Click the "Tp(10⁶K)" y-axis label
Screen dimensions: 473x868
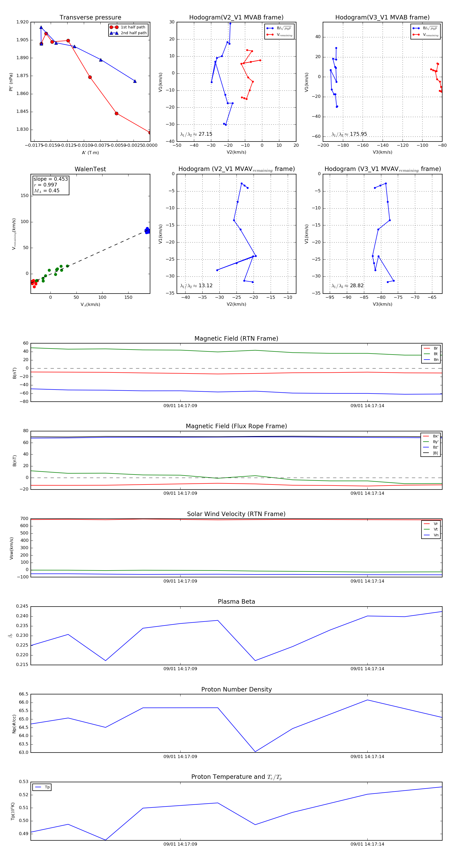[x=13, y=811]
